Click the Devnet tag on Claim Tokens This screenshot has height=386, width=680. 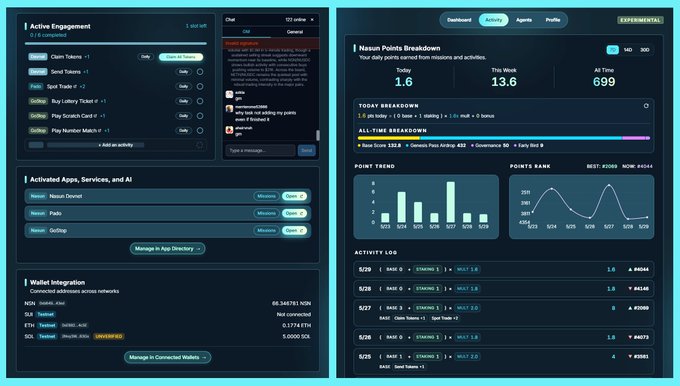[x=38, y=57]
